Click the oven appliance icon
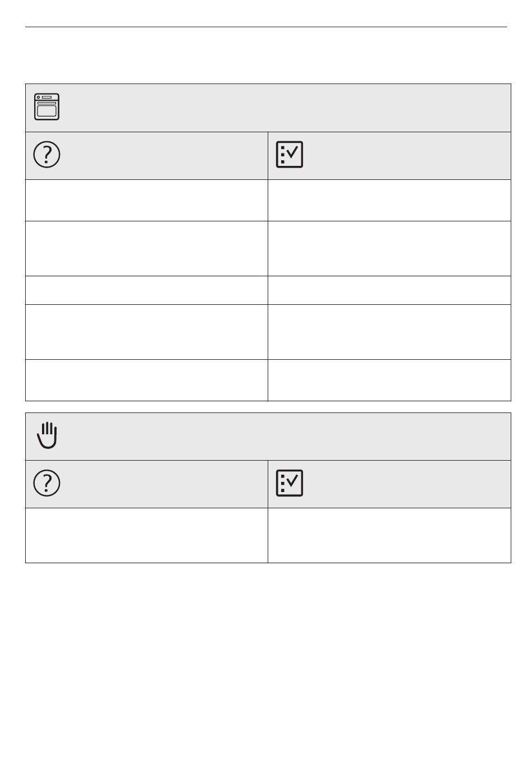 coord(47,107)
